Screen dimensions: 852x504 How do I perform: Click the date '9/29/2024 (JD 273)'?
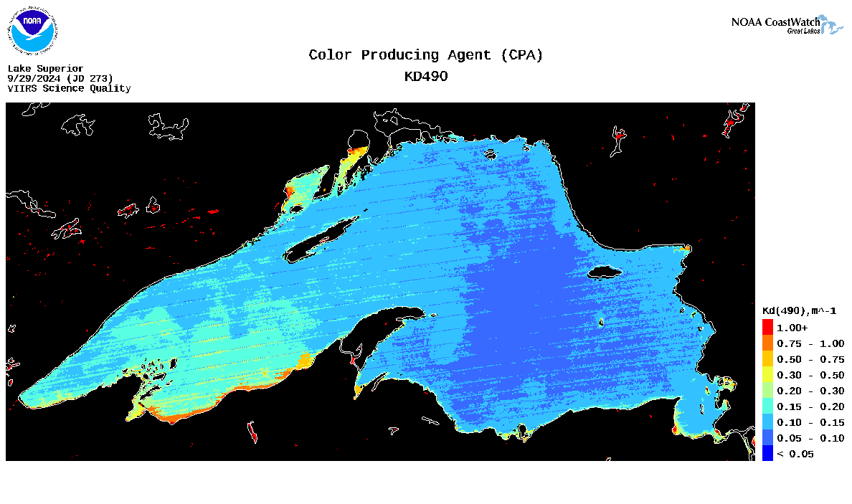click(60, 78)
